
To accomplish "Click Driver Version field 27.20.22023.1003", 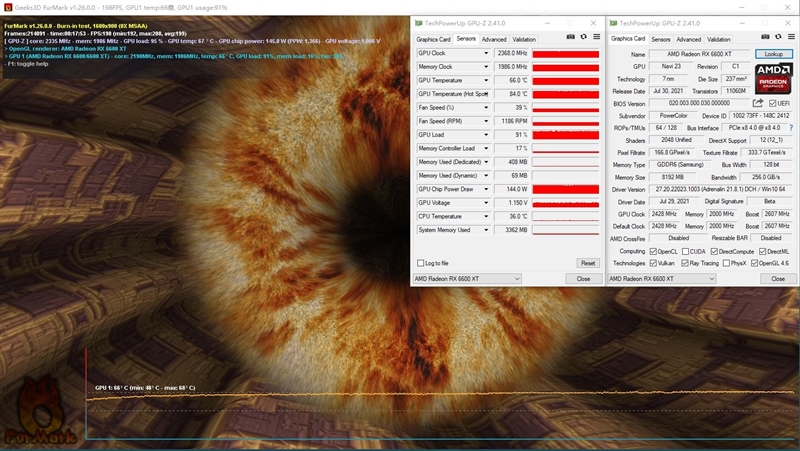I will pyautogui.click(x=720, y=189).
